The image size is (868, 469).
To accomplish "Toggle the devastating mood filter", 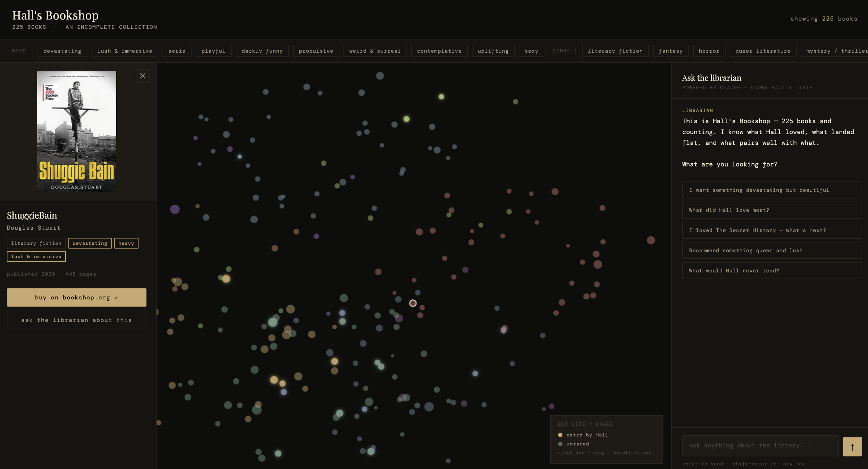I will click(62, 51).
